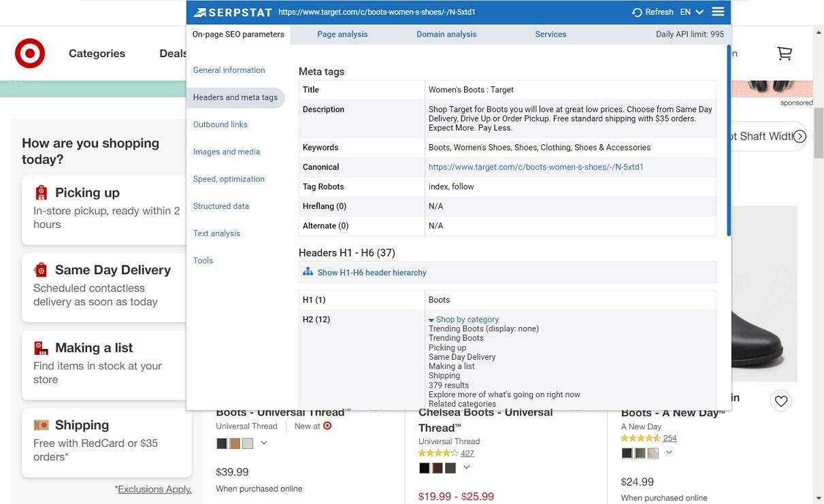
Task: Select Making a list option card
Action: click(103, 365)
